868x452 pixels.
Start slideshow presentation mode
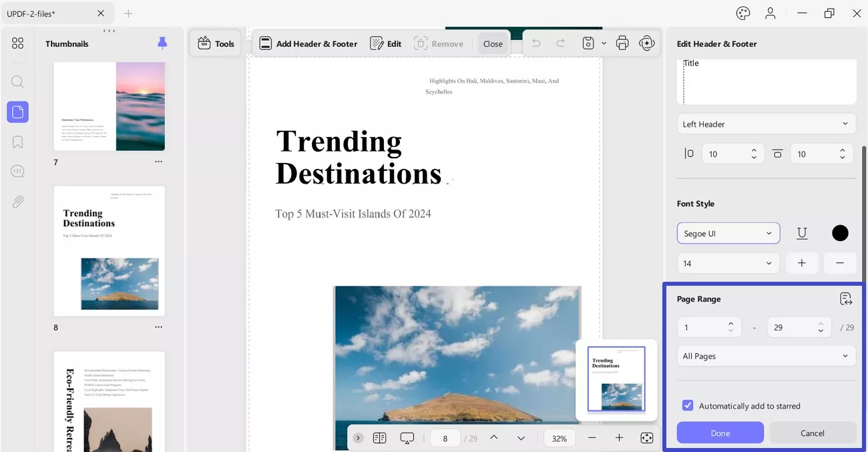point(407,438)
